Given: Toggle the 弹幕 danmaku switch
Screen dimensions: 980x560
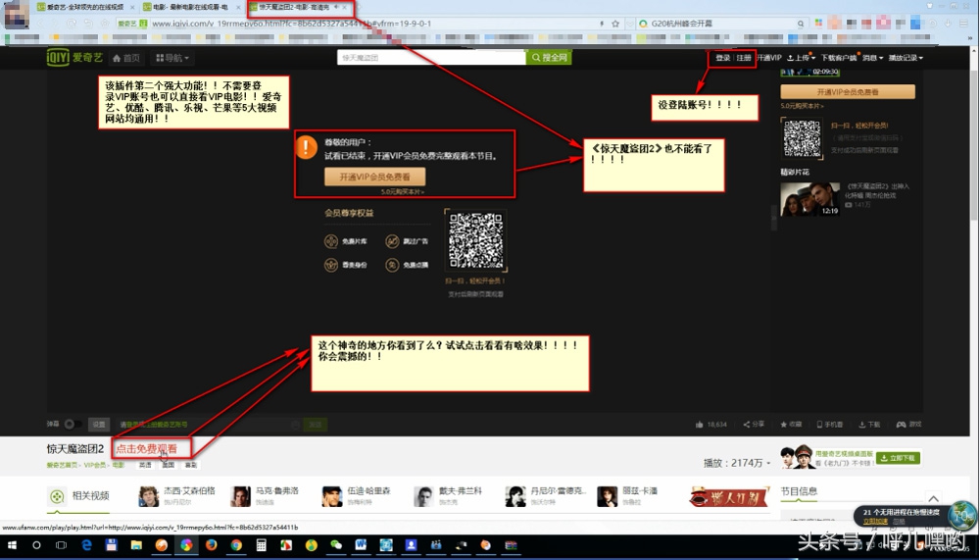Looking at the screenshot, I should 73,425.
